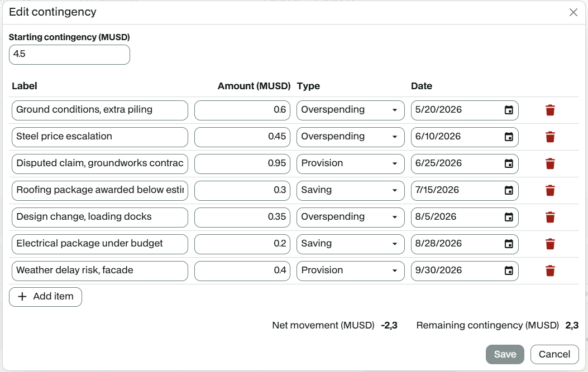Close the Edit contingency dialog
The width and height of the screenshot is (588, 372).
click(x=573, y=12)
